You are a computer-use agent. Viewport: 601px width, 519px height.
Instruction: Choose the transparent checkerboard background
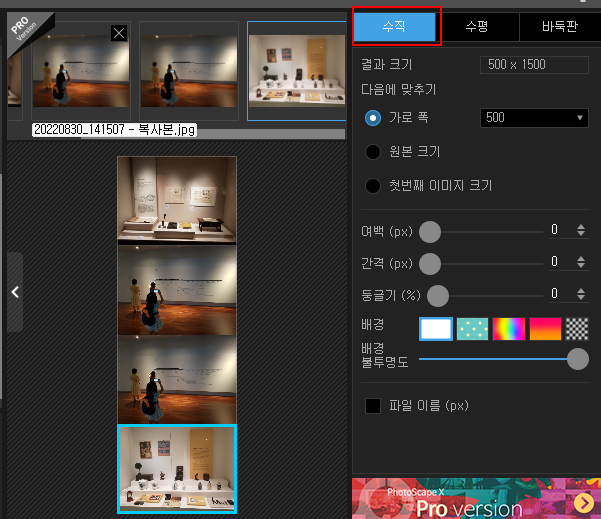tap(577, 329)
